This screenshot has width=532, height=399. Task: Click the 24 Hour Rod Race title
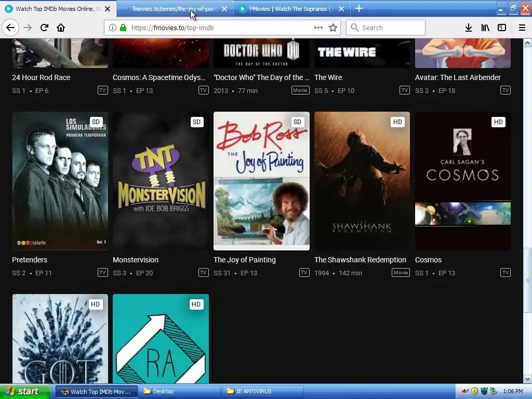click(x=41, y=77)
